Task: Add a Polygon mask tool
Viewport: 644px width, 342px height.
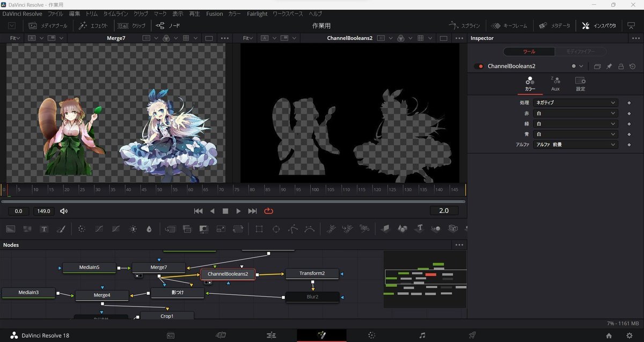Action: (x=292, y=229)
